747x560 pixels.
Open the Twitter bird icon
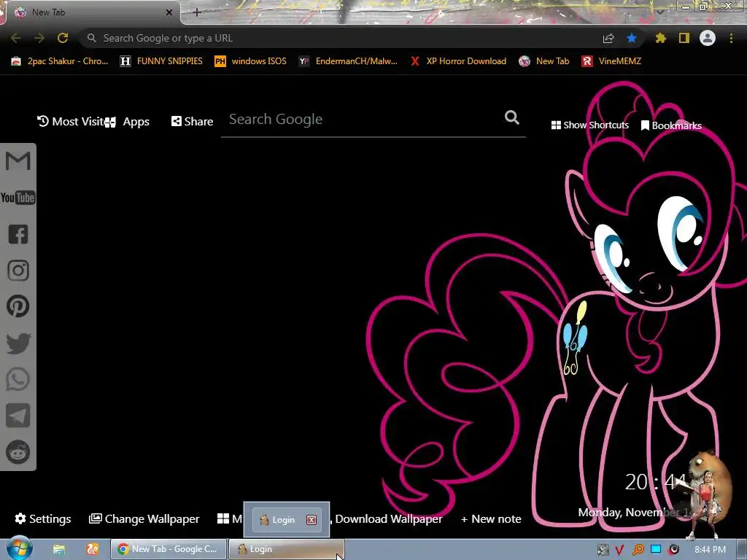[18, 343]
